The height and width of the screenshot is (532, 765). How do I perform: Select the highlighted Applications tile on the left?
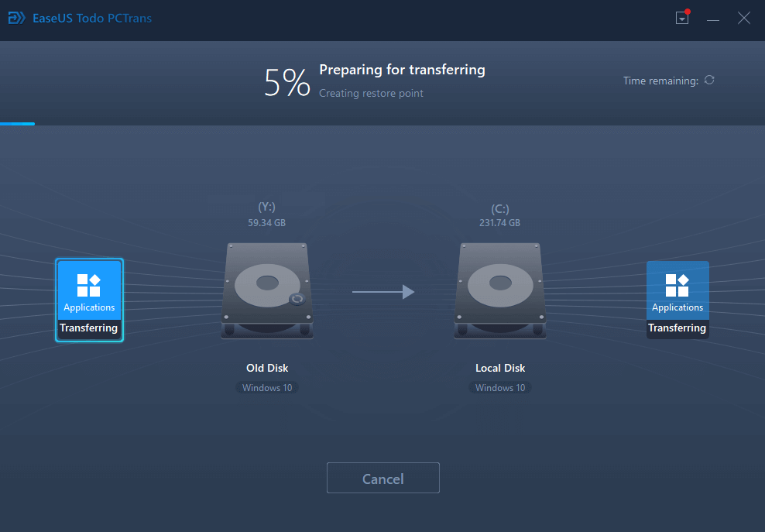click(x=89, y=300)
